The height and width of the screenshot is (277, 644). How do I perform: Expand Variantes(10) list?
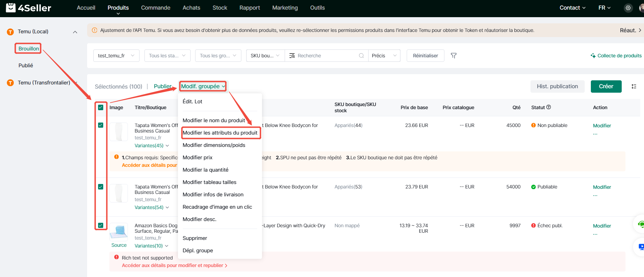151,246
